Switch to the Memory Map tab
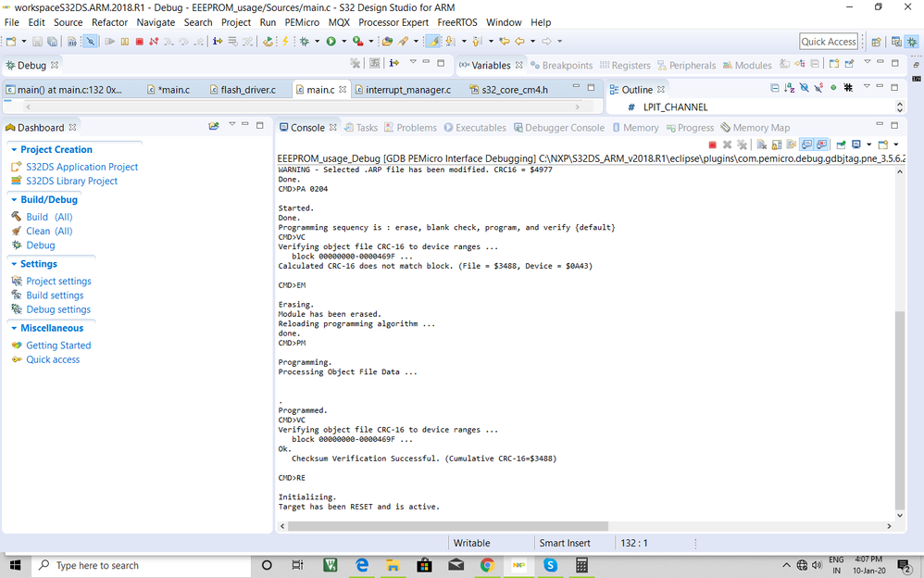 click(x=755, y=128)
